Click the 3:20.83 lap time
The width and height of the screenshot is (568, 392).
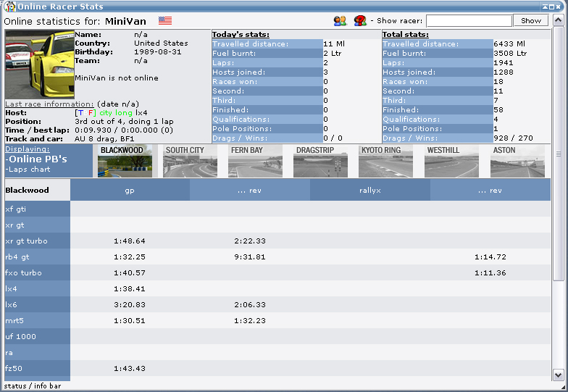[129, 304]
